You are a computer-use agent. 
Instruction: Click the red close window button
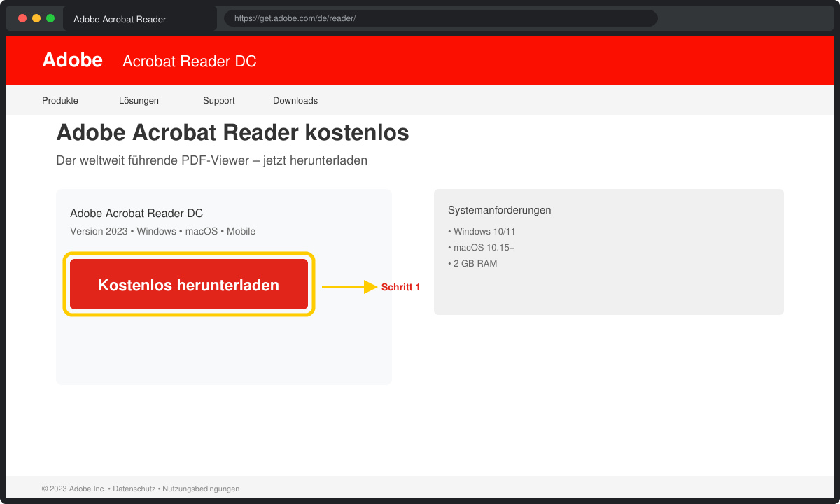(x=22, y=18)
